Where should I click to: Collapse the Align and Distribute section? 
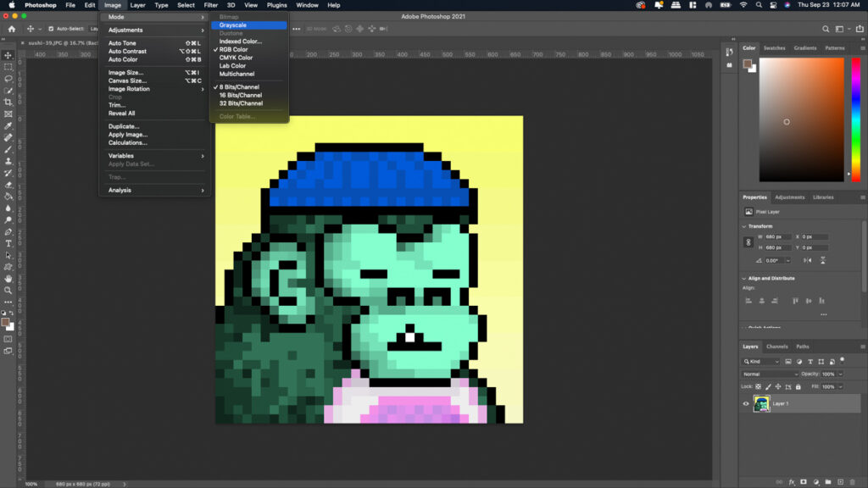click(744, 278)
